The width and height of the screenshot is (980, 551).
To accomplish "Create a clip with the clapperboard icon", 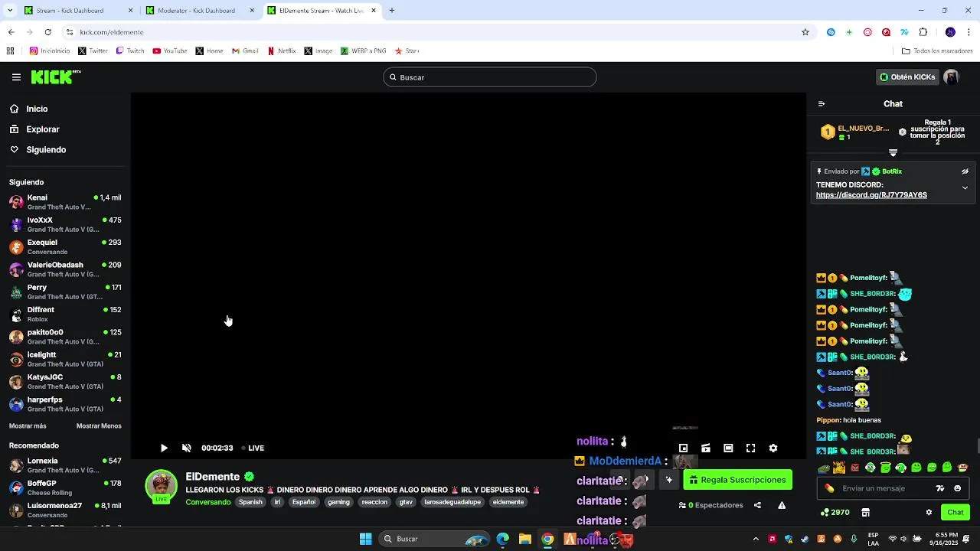I will (706, 448).
